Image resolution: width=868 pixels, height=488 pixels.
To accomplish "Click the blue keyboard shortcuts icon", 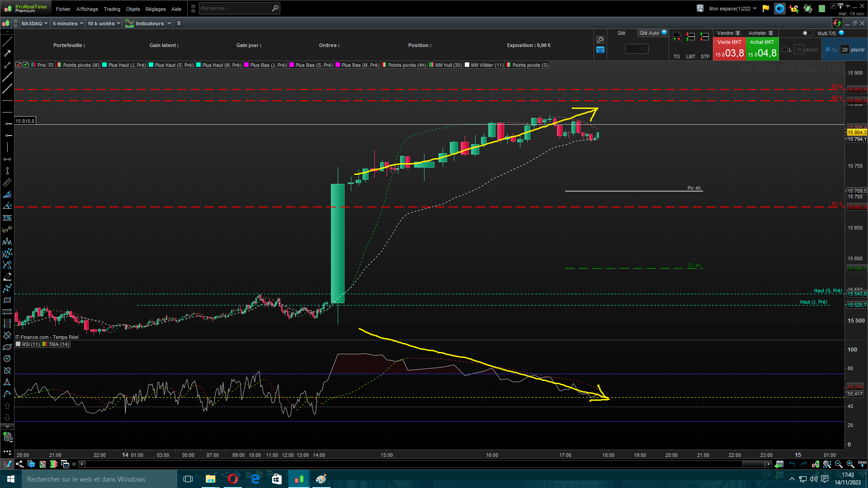I will (600, 50).
